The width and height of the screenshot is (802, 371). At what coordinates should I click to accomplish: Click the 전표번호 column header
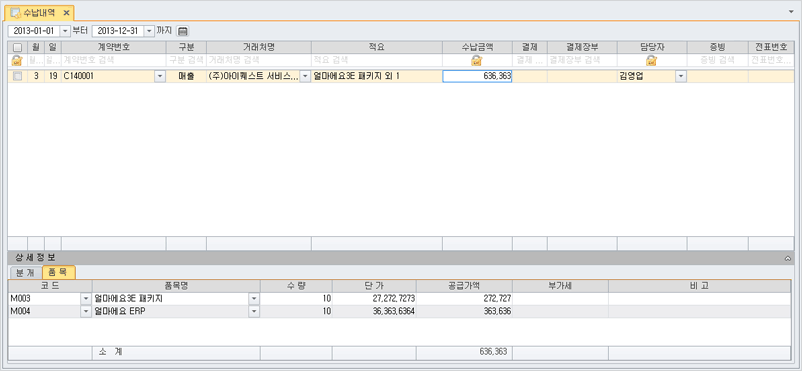[771, 47]
